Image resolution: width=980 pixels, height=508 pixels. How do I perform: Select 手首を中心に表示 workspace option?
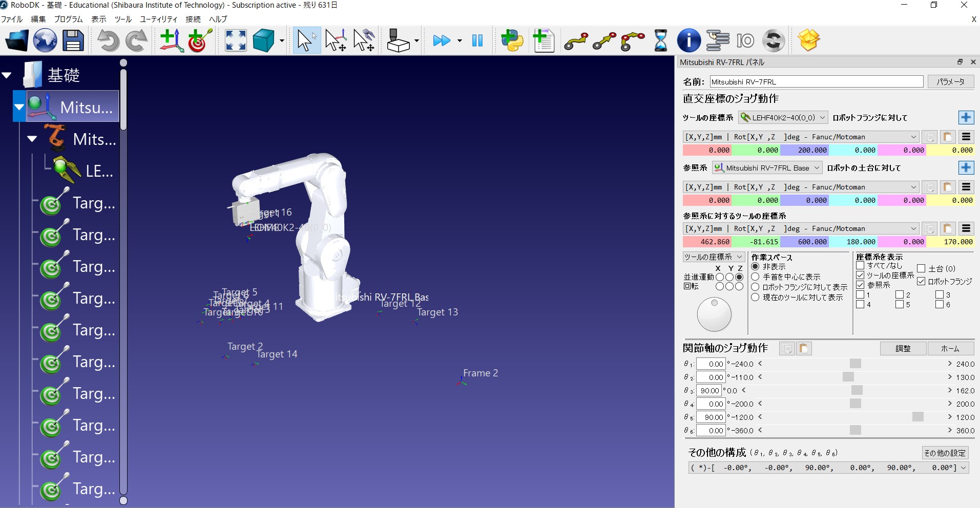755,277
